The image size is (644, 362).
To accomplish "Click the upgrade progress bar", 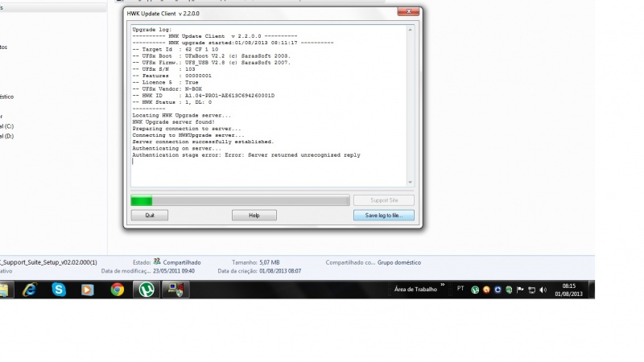I will click(240, 200).
